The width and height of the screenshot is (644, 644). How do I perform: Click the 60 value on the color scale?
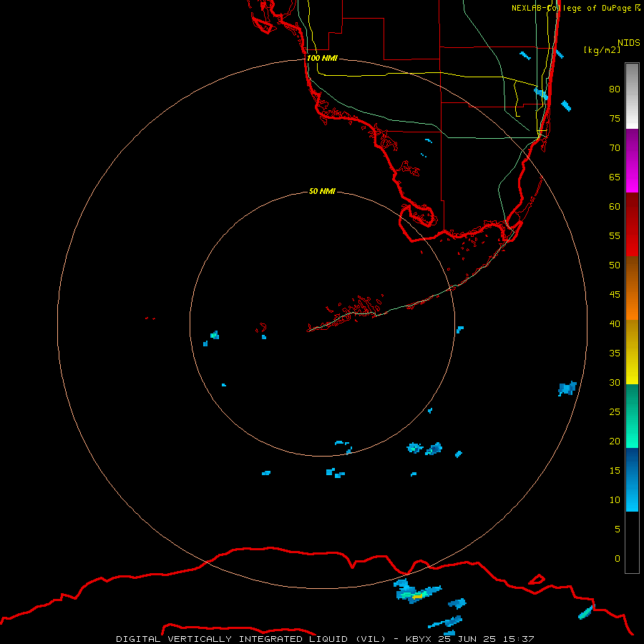[x=615, y=207]
